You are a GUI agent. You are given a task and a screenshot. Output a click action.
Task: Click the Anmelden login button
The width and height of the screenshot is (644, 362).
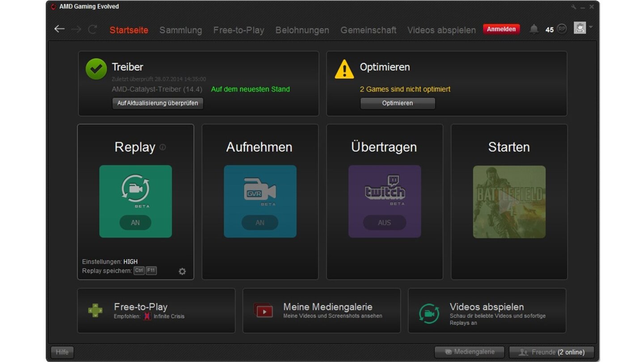tap(501, 29)
